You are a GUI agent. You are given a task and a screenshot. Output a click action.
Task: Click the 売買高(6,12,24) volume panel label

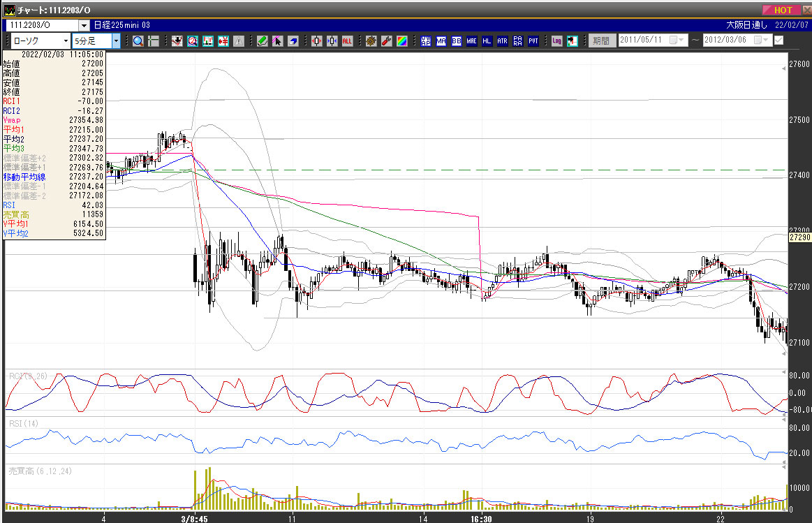[x=40, y=471]
